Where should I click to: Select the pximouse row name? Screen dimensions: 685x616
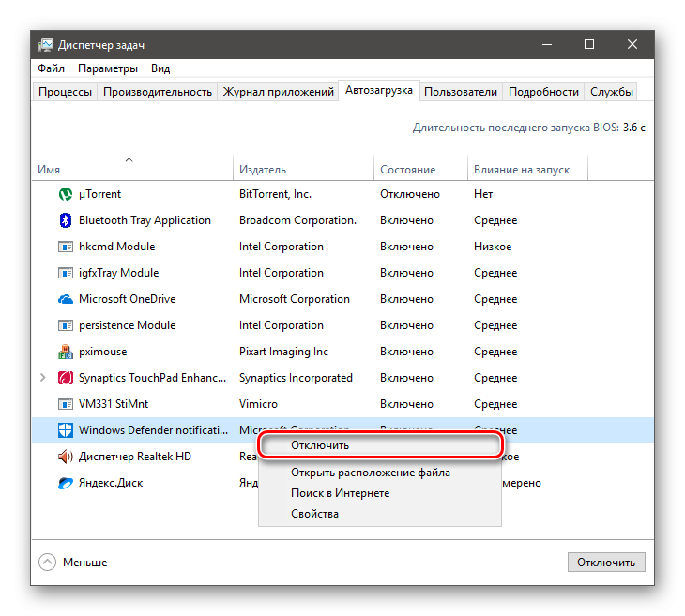102,352
